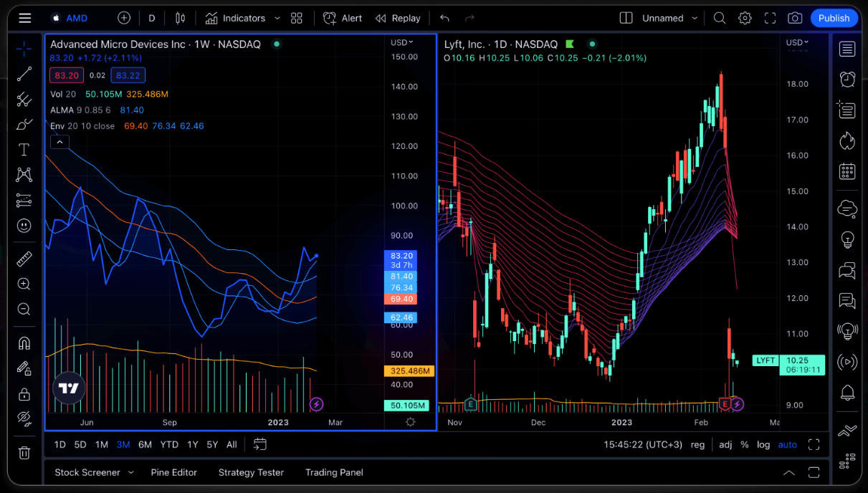
Task: Select the 6M time range
Action: [145, 444]
